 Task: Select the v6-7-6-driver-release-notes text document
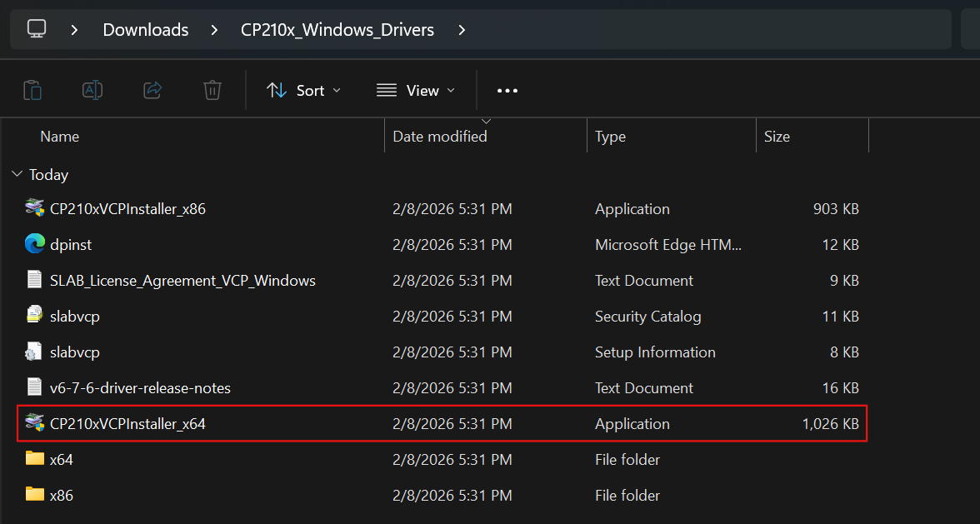click(140, 387)
